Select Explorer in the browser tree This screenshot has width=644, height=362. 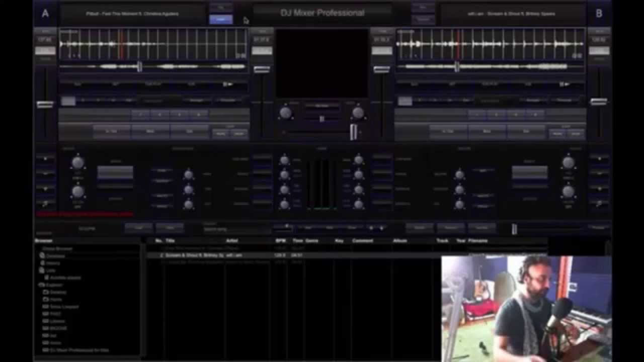point(54,285)
